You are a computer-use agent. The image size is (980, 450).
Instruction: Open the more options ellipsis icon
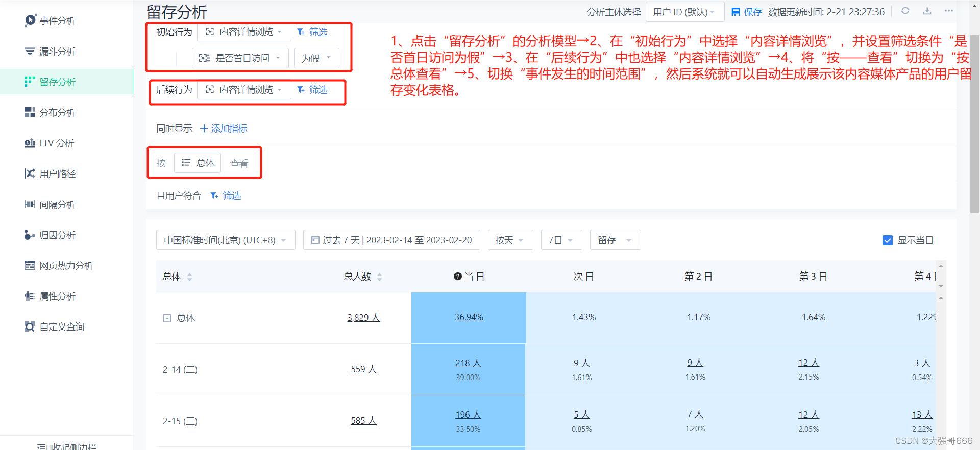[949, 11]
